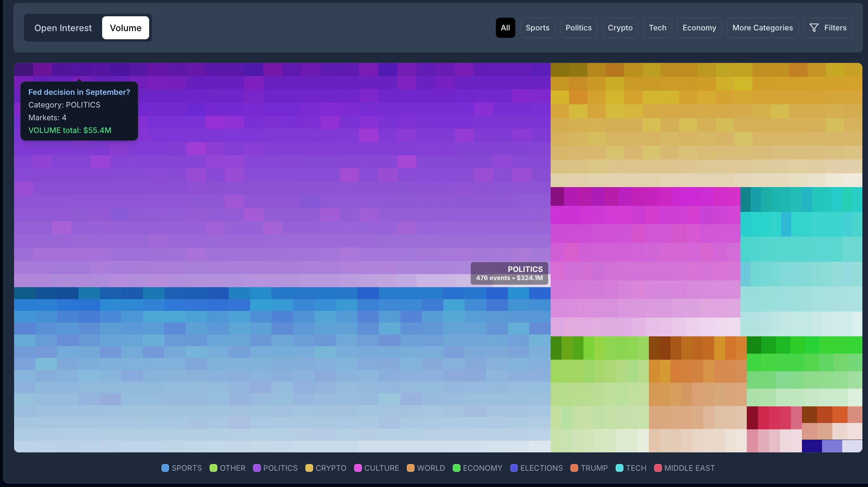
Task: Click the ECONOMY legend color swatch
Action: pyautogui.click(x=457, y=468)
